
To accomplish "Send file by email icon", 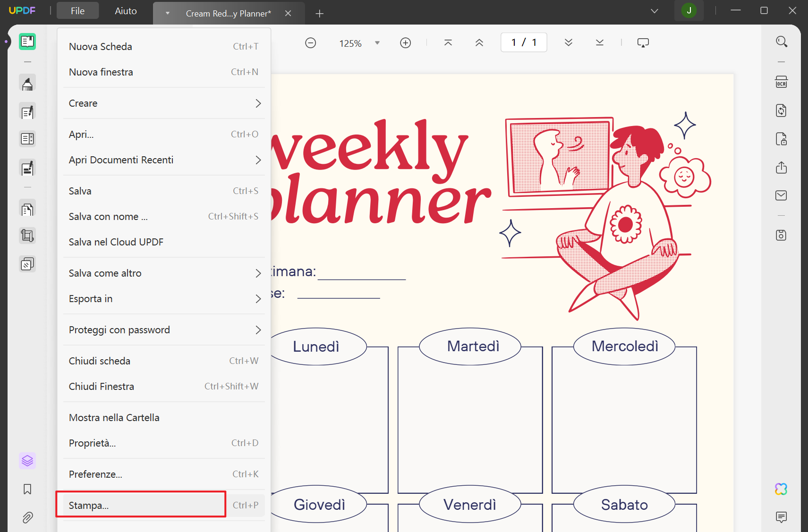I will click(x=782, y=195).
